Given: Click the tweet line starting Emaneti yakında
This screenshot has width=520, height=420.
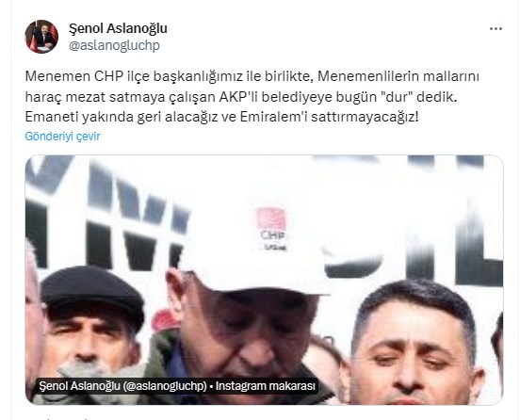Looking at the screenshot, I should (x=222, y=117).
